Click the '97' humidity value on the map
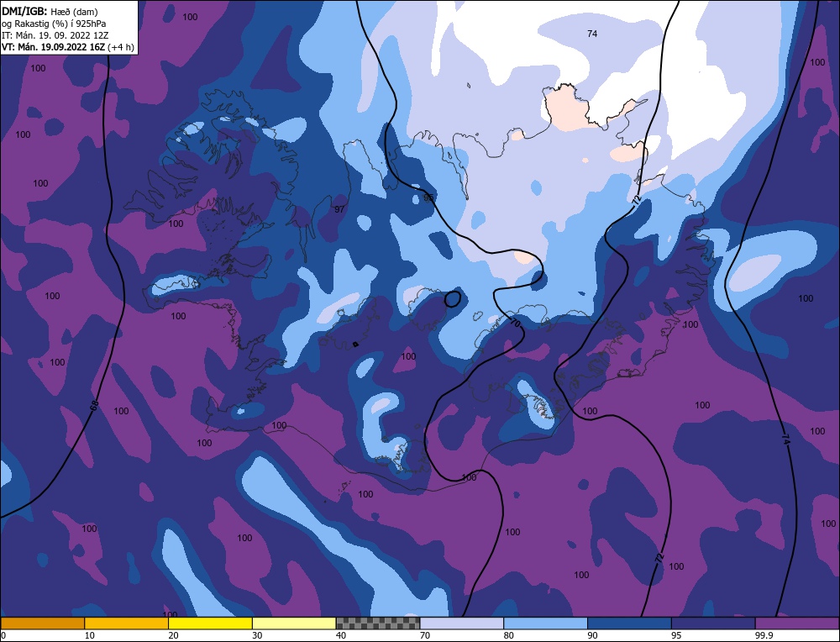The image size is (840, 642). pyautogui.click(x=339, y=209)
